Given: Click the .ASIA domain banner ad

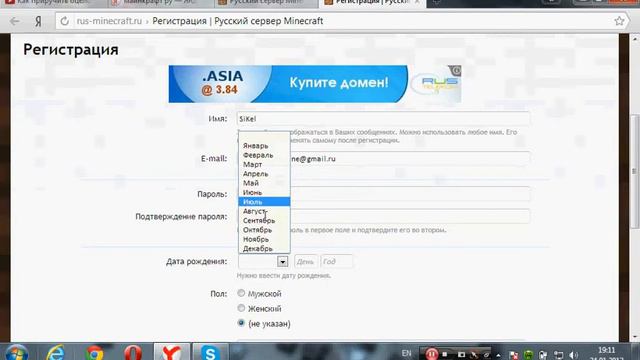Looking at the screenshot, I should (x=315, y=84).
